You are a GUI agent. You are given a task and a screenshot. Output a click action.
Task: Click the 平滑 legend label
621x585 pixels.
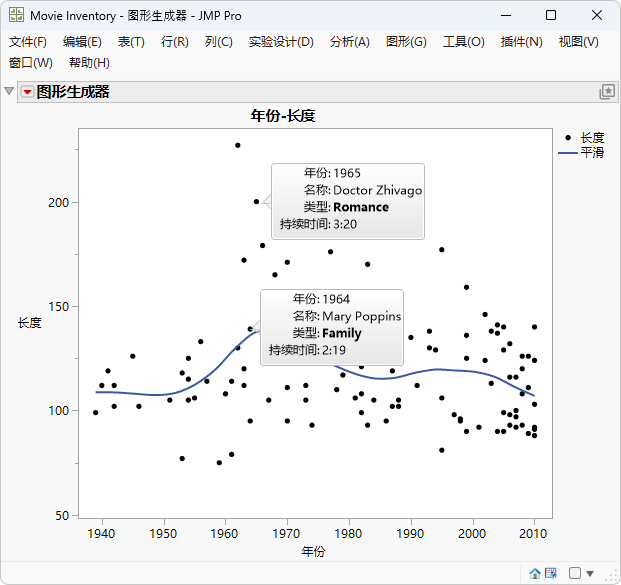tap(592, 152)
